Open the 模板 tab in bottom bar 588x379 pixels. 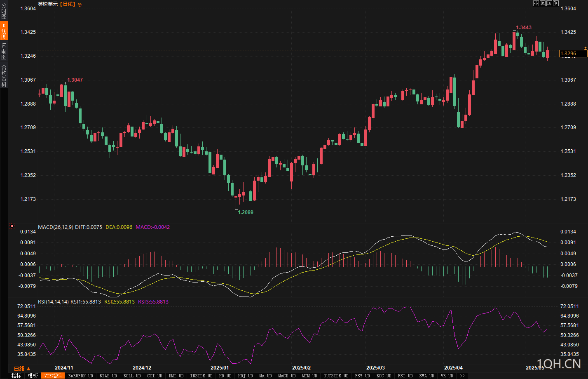33,376
